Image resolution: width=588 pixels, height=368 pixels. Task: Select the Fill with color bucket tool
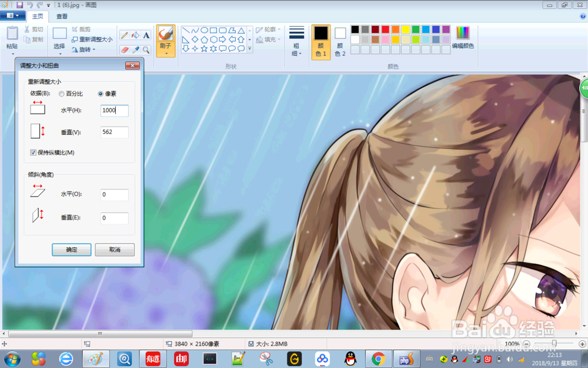135,35
